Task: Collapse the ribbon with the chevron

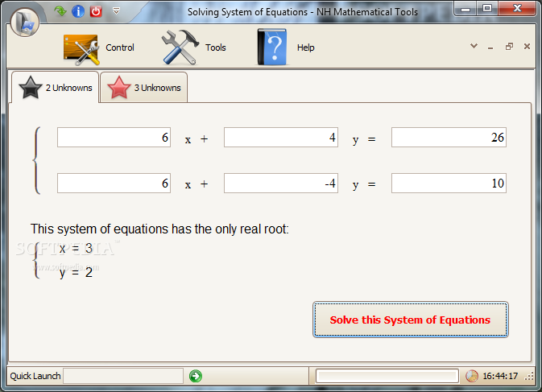Action: (474, 46)
